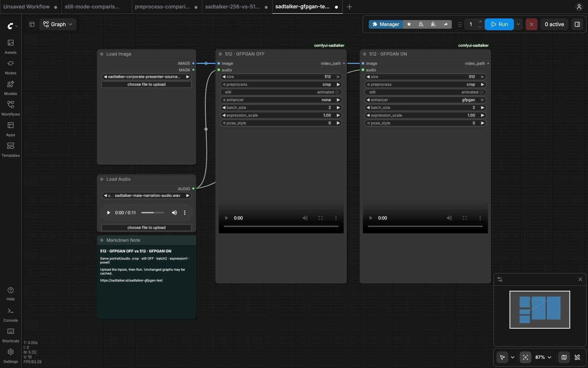Open the Workflows panel
The image size is (588, 368).
10,109
